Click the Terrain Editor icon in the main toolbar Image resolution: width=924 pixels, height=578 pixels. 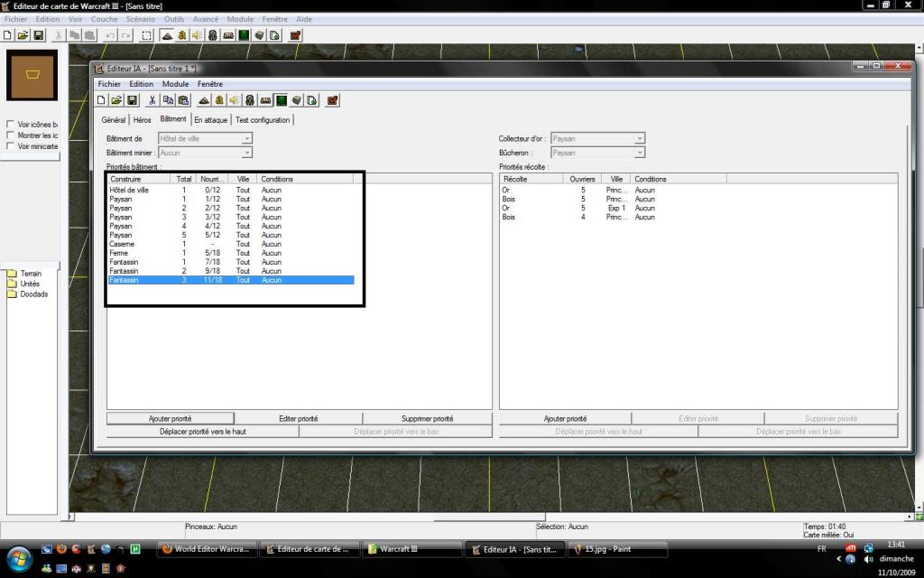pos(167,35)
